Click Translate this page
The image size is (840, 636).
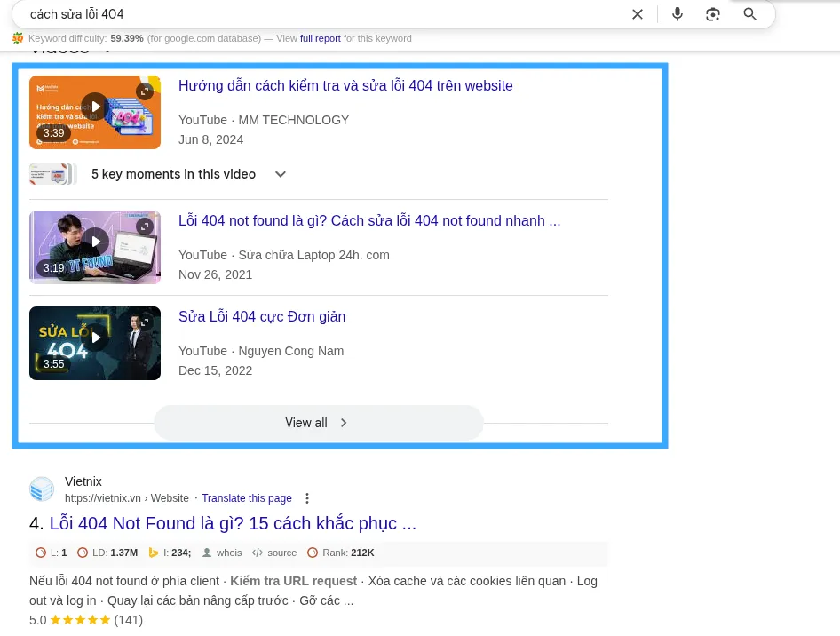tap(246, 498)
